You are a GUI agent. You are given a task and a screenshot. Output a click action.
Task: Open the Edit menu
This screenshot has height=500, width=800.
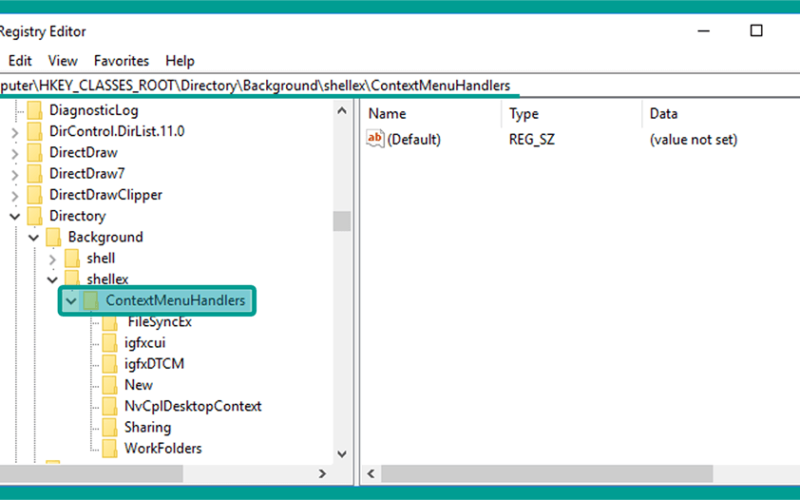point(20,61)
